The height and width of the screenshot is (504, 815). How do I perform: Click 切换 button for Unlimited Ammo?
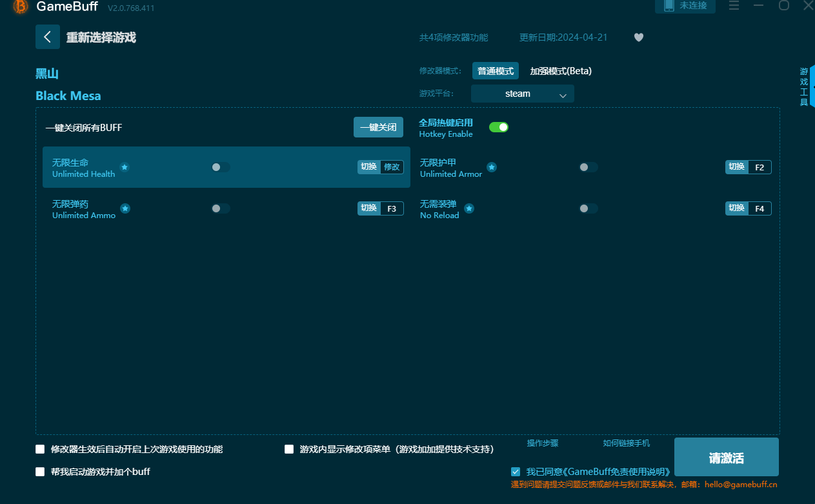369,208
